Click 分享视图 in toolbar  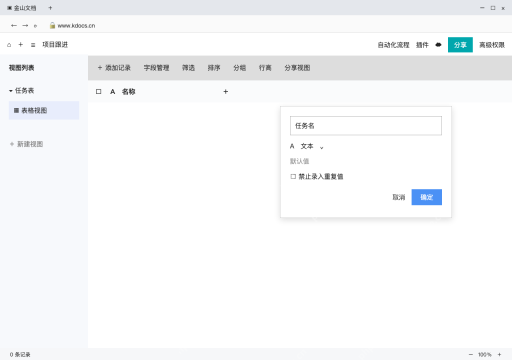coord(297,68)
